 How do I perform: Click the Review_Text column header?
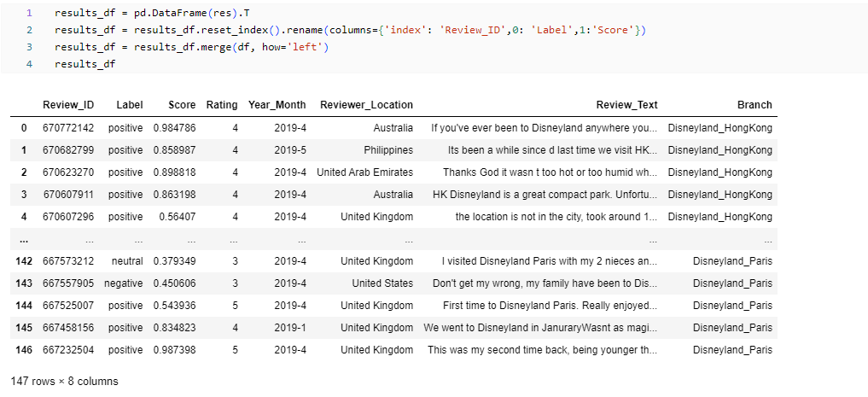(626, 105)
